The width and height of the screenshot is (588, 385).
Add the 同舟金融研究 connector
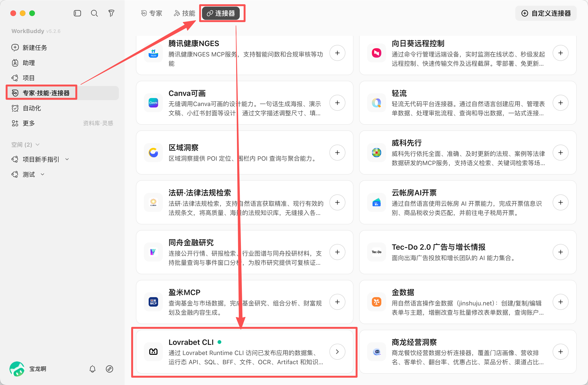(x=337, y=252)
